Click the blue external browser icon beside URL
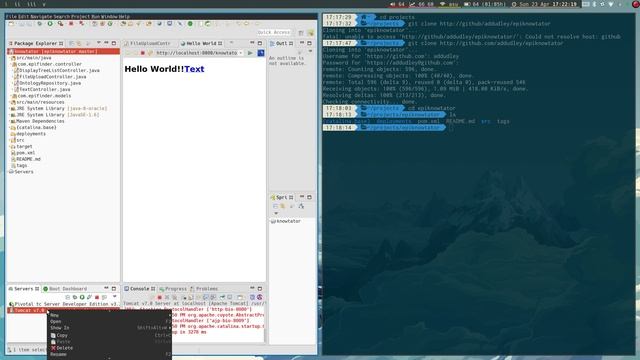This screenshot has width=640, height=360. (x=261, y=53)
